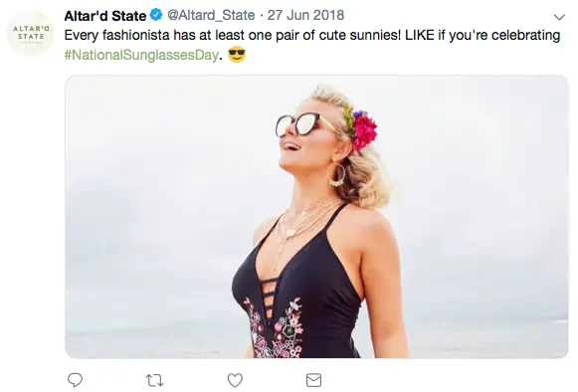This screenshot has width=578, height=392.
Task: Click the model's mirrored sunglasses in photo
Action: click(298, 124)
